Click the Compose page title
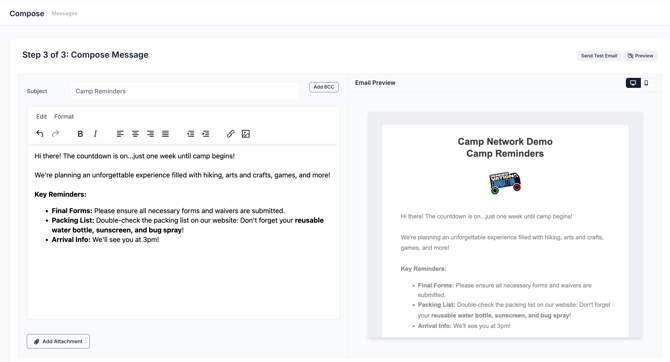Viewport: 670px width, 362px height. click(x=27, y=13)
